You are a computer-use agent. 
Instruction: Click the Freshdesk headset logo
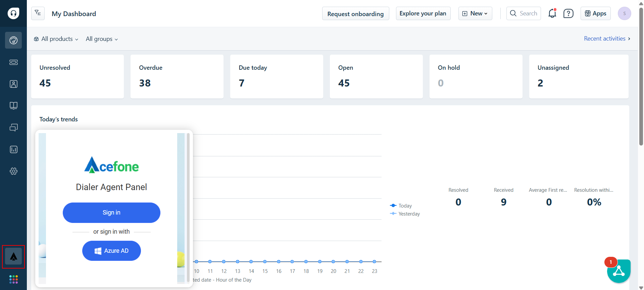[x=13, y=13]
